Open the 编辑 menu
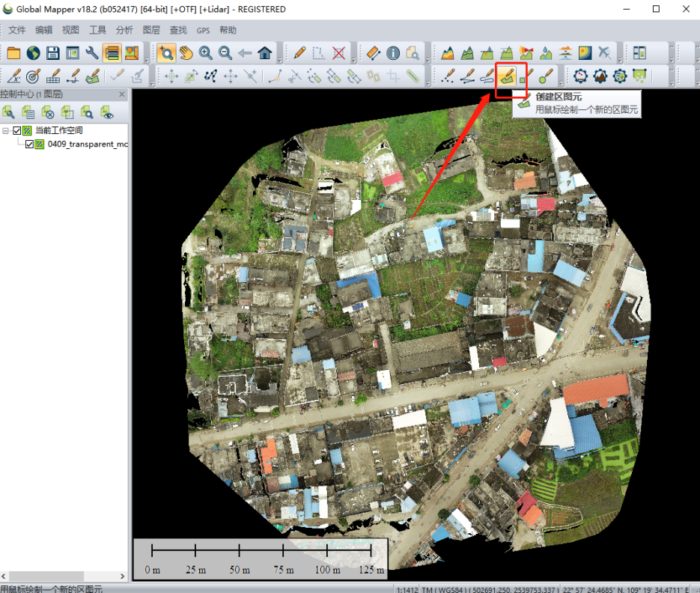The height and width of the screenshot is (593, 700). point(43,31)
